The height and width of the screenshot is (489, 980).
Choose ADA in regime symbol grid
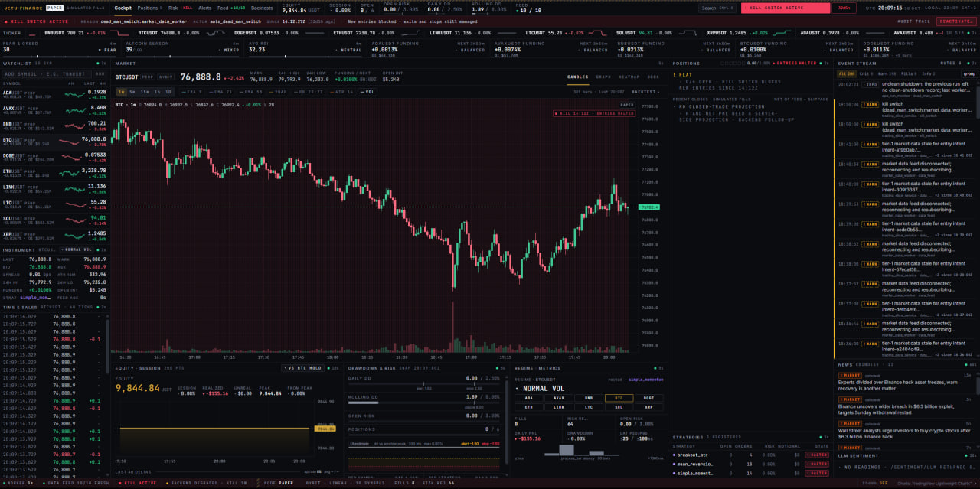click(x=529, y=398)
